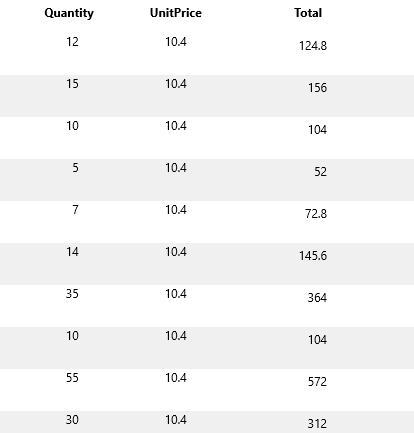Click the Total cell showing 156
This screenshot has height=433, width=414.
coord(317,88)
